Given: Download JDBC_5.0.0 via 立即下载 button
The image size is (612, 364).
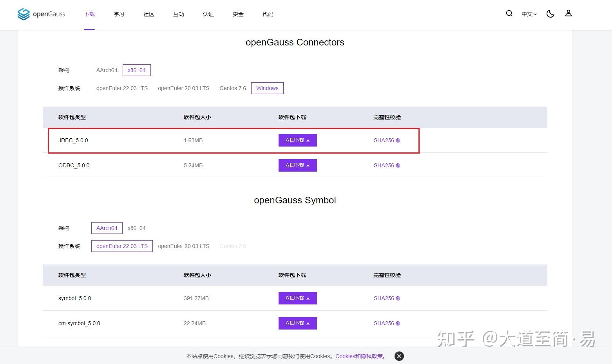Looking at the screenshot, I should (x=297, y=140).
